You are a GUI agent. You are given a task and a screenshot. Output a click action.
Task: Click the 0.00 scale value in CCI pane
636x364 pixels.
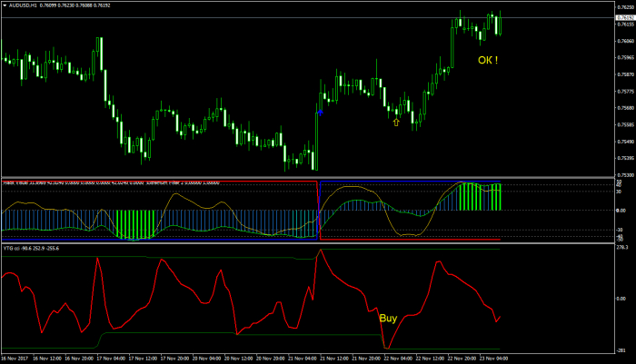pyautogui.click(x=621, y=299)
